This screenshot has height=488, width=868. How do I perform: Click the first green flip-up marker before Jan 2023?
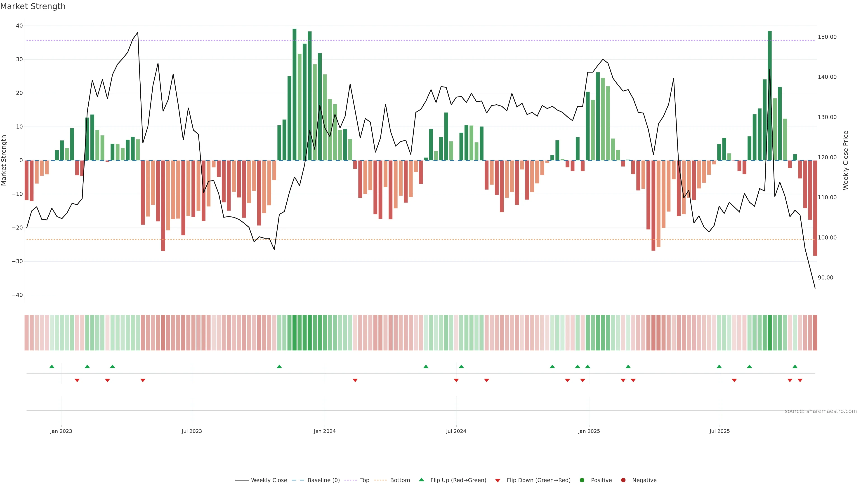(x=52, y=366)
